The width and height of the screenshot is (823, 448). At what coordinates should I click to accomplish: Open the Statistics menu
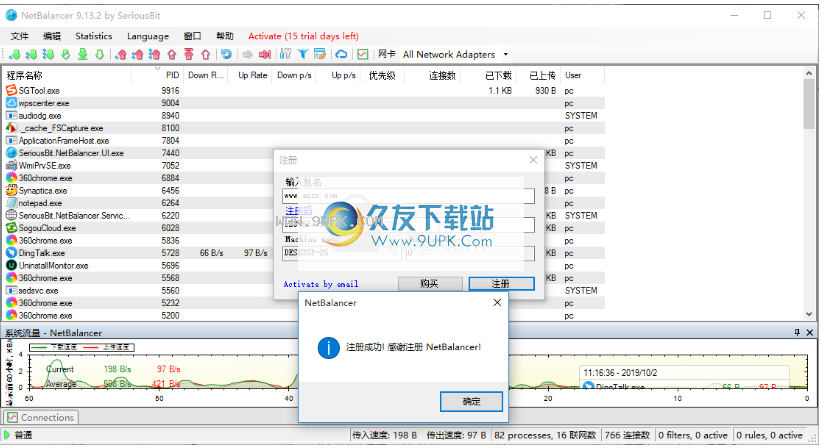(x=93, y=36)
